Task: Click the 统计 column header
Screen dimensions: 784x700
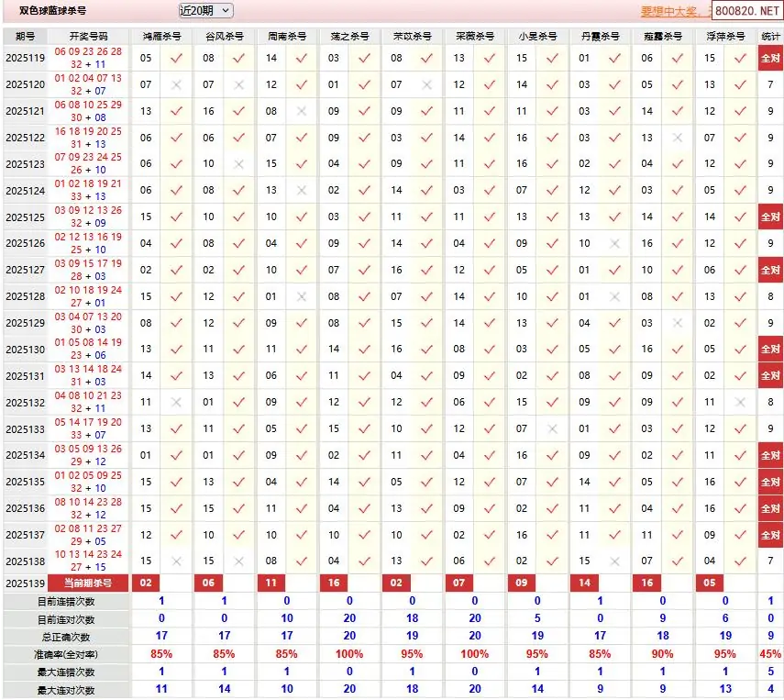Action: point(770,36)
